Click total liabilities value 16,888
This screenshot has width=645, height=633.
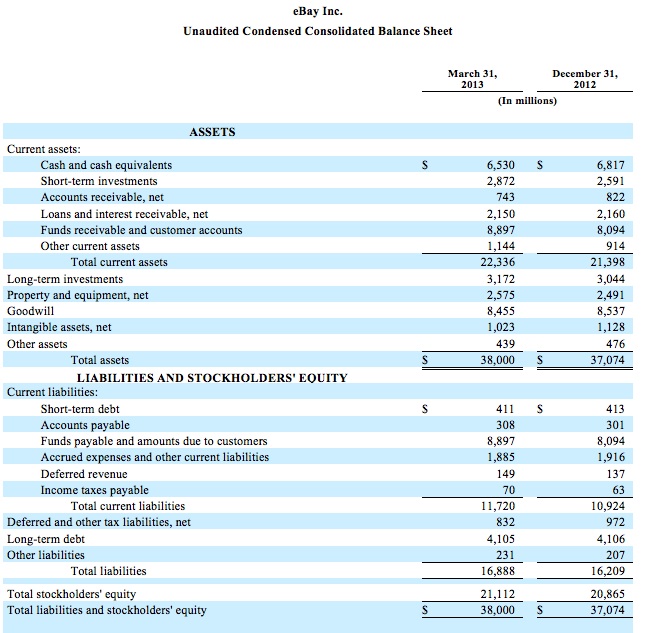click(498, 571)
